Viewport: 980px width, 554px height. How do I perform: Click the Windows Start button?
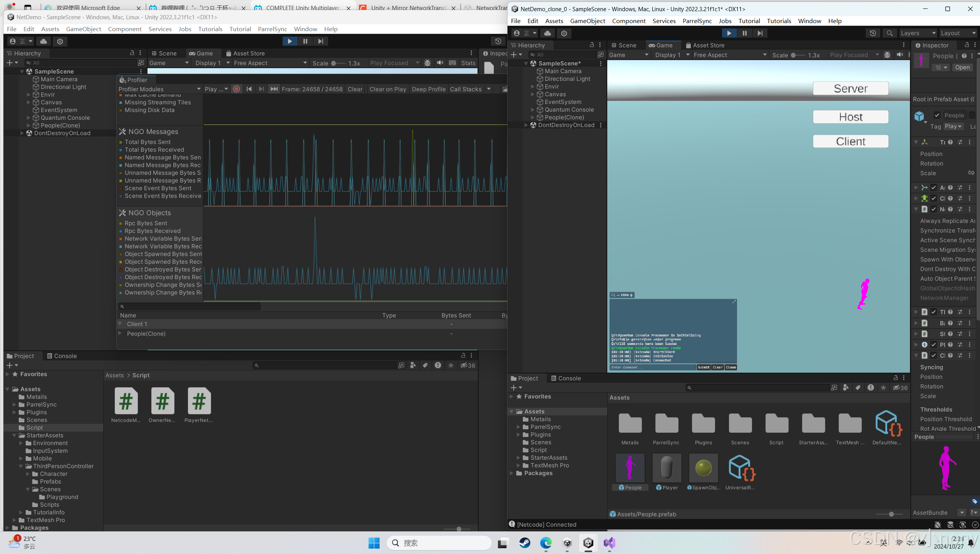[x=374, y=543]
